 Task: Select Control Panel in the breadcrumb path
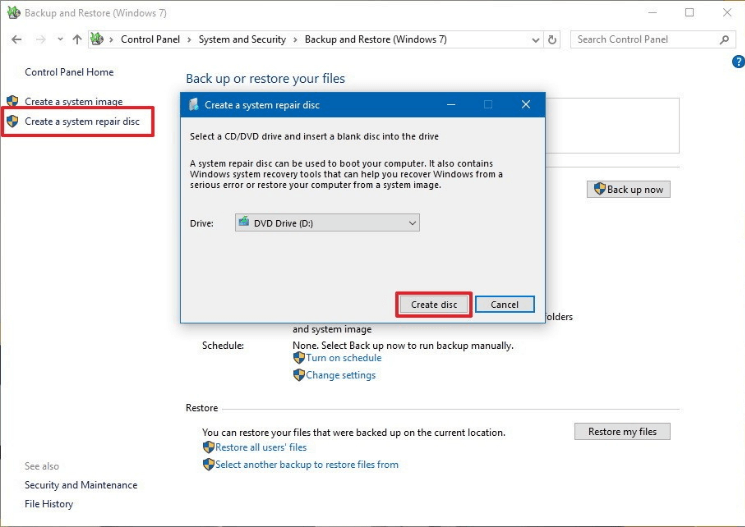click(x=150, y=40)
